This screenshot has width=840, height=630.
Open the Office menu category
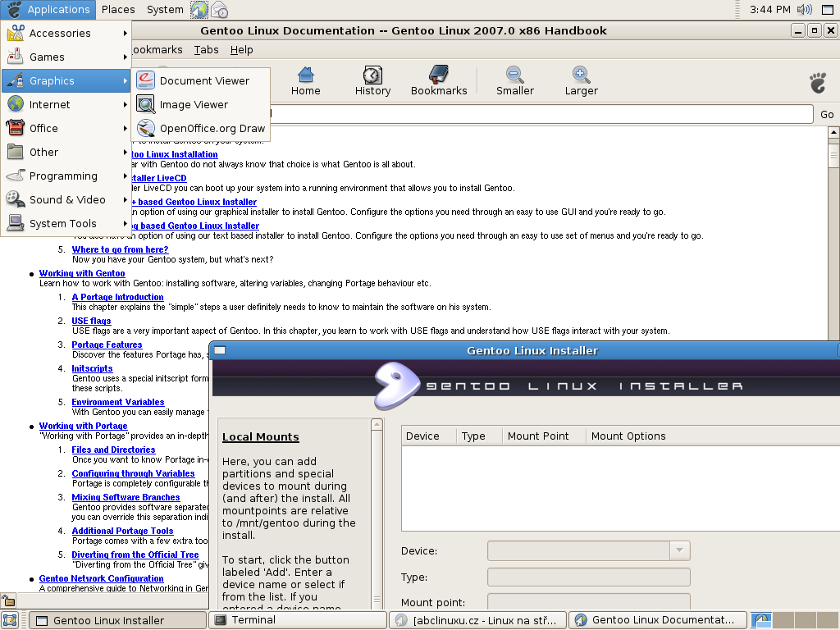[66, 129]
